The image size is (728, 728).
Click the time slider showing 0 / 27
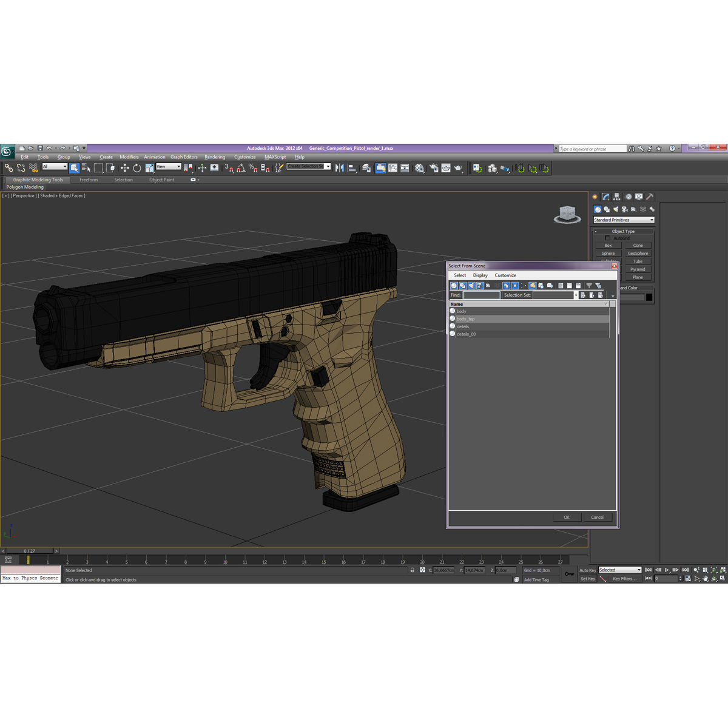[x=29, y=551]
